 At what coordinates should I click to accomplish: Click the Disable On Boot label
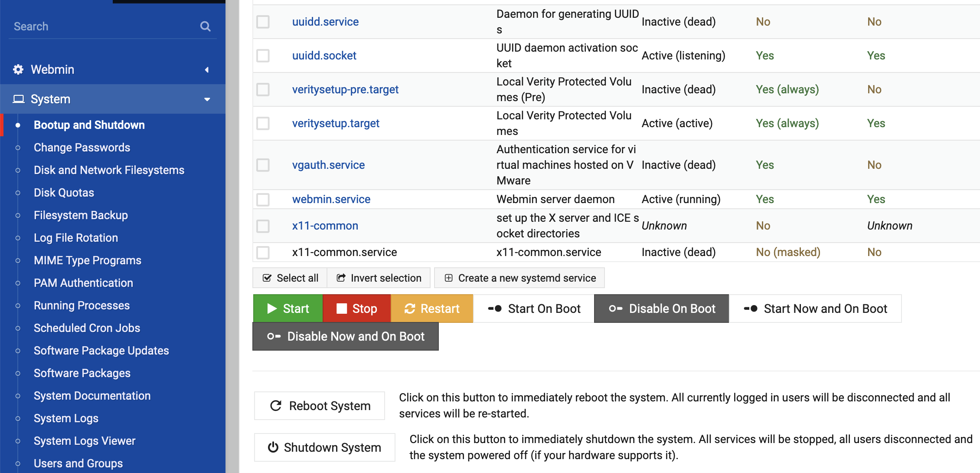672,309
